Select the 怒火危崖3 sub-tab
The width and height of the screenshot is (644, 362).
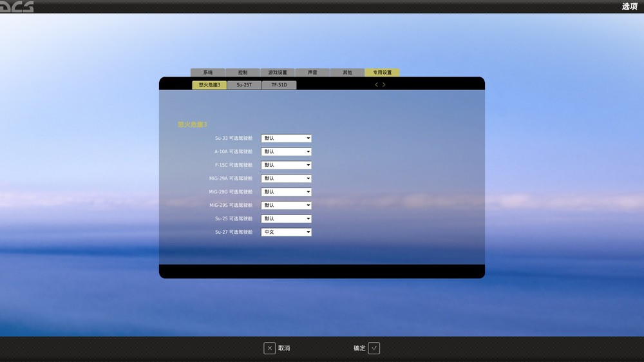click(209, 85)
